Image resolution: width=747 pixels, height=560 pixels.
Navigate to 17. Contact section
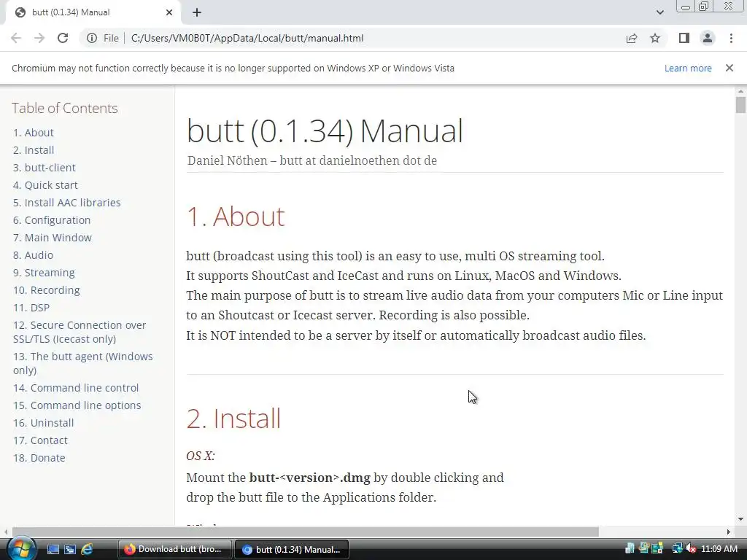pyautogui.click(x=40, y=440)
